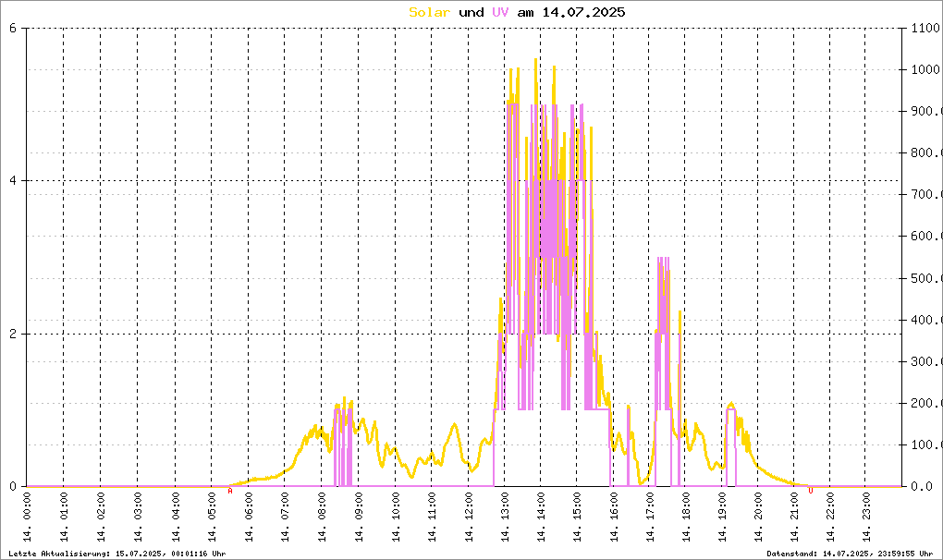Click the right solar axis value 600.0
Image resolution: width=943 pixels, height=560 pixels.
click(926, 237)
